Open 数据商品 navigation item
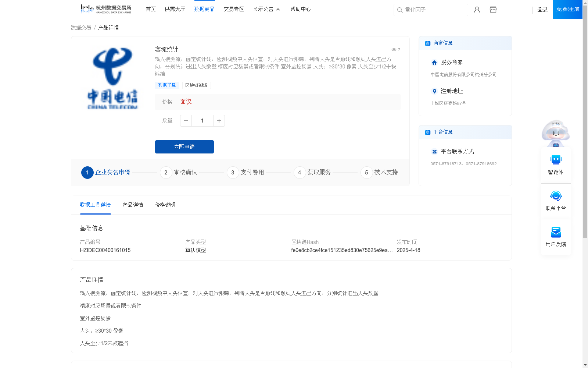Viewport: 588px width, 368px height. pyautogui.click(x=204, y=9)
